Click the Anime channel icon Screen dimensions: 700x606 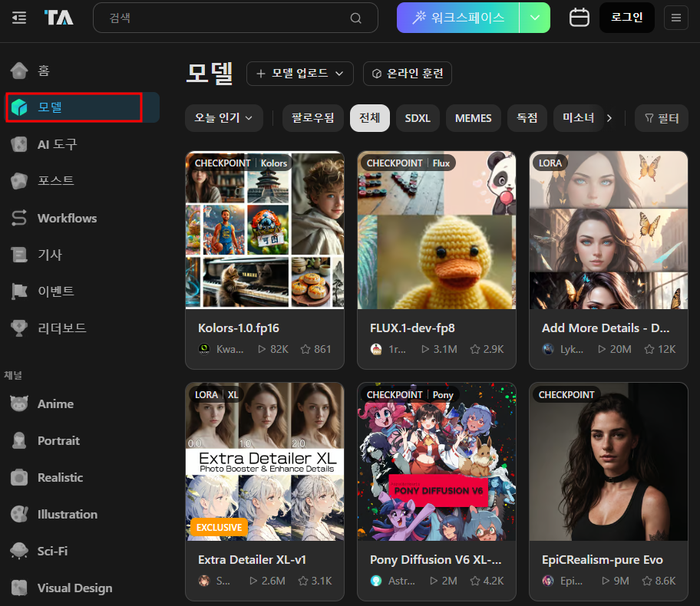click(19, 403)
